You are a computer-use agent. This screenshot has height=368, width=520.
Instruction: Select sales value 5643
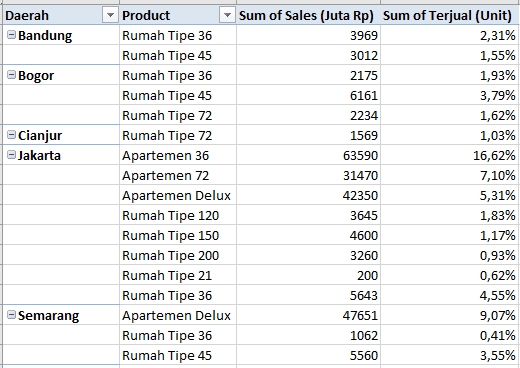click(x=308, y=295)
